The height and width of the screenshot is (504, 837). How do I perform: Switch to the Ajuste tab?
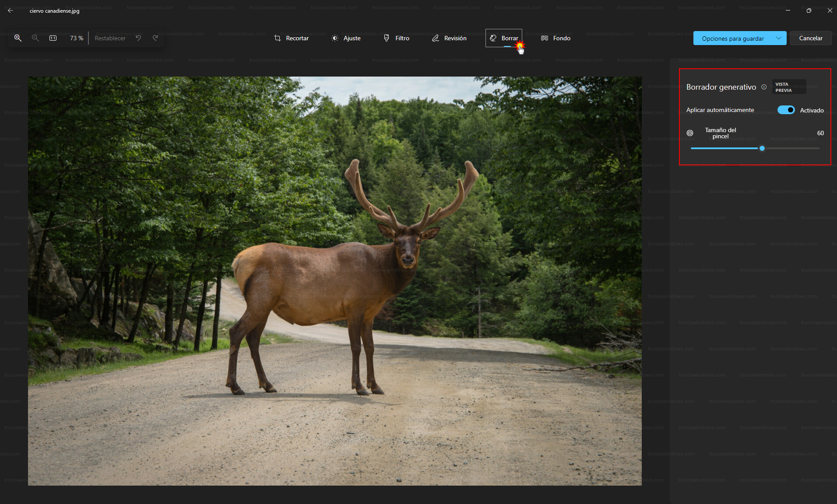[346, 38]
